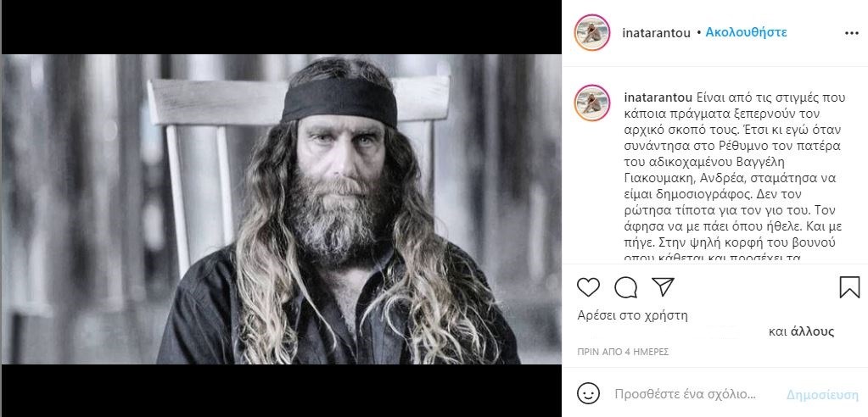Screen dimensions: 868x417
Task: Open comments via the speech bubble icon
Action: point(626,288)
